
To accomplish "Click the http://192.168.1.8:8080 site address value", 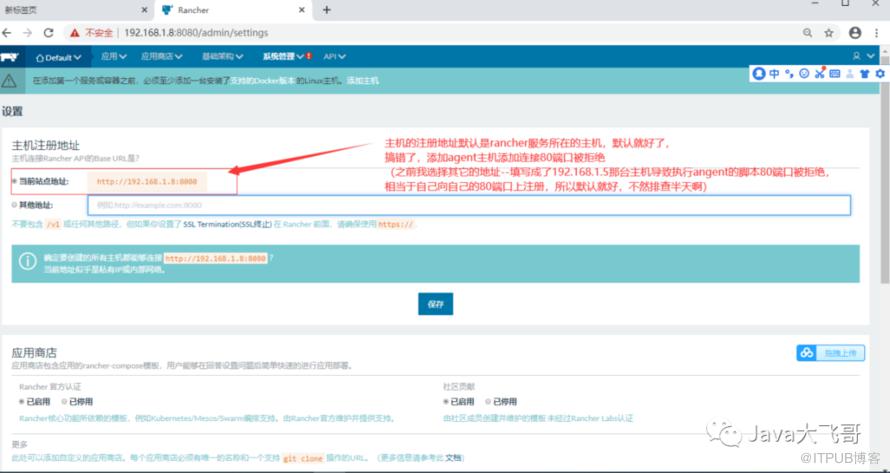I will [147, 182].
